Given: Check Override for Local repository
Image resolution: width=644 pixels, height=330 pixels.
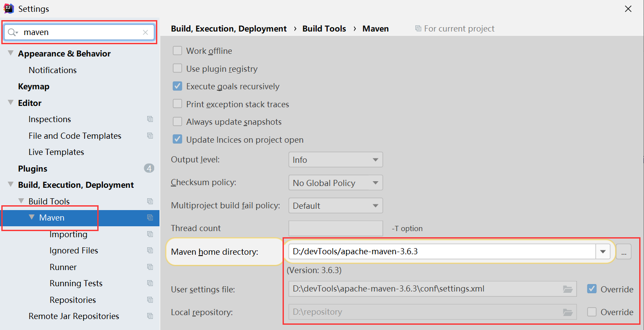Looking at the screenshot, I should click(592, 312).
